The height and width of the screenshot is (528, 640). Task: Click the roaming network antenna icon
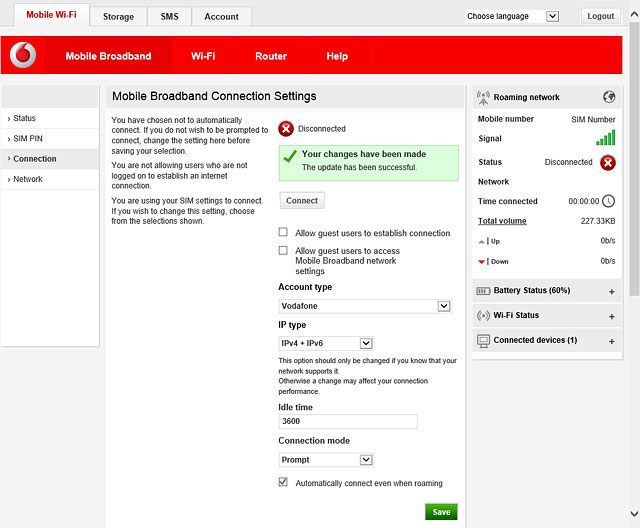(x=483, y=98)
